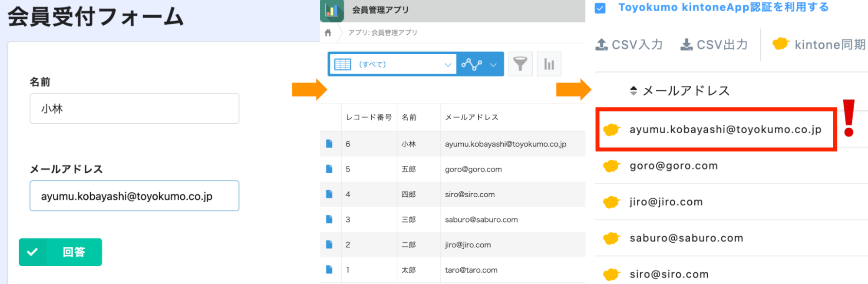This screenshot has width=868, height=284.
Task: Select jiro@jiro.com in the auth list
Action: pos(666,202)
